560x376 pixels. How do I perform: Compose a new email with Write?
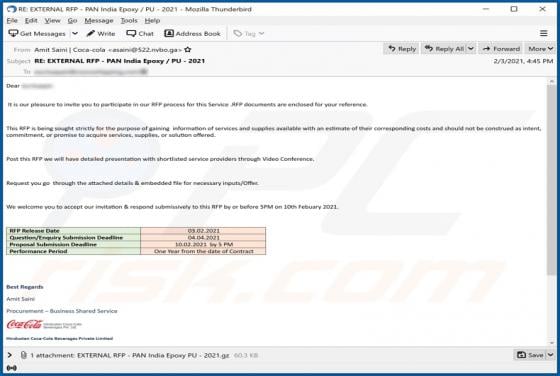point(101,34)
